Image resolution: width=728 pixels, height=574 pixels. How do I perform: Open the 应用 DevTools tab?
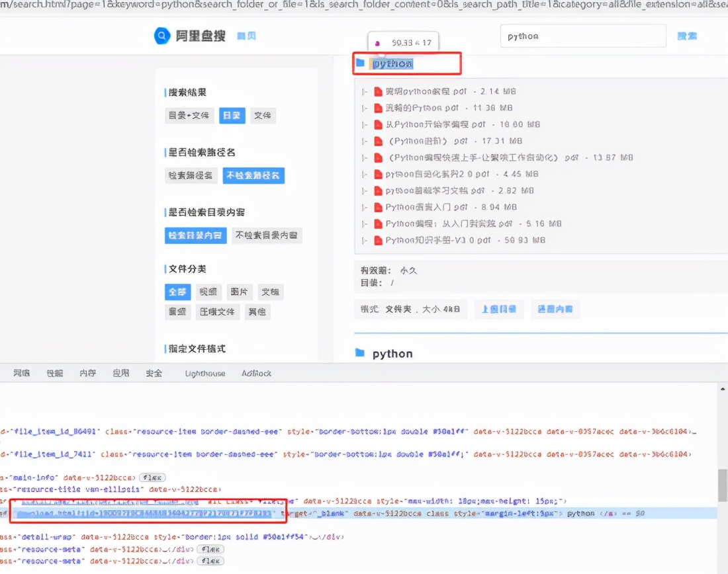120,373
